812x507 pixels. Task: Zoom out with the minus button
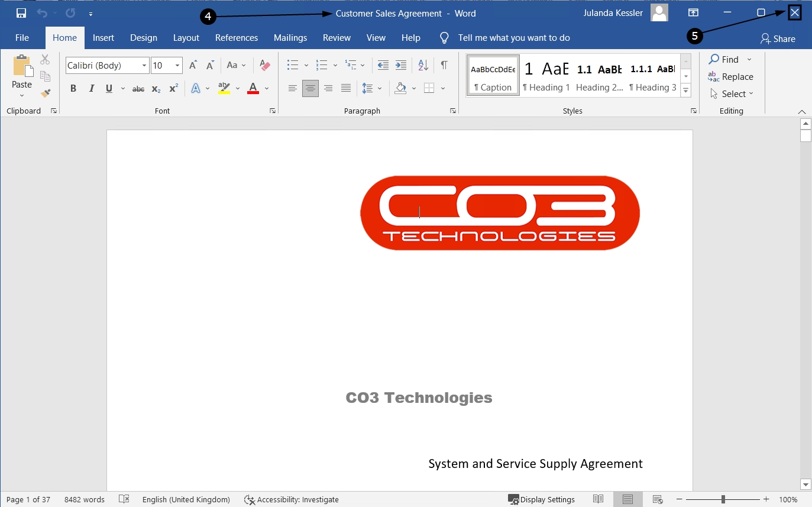tap(680, 499)
